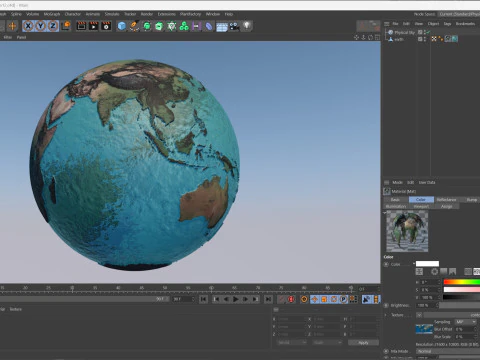Screen dimensions: 480x360
Task: Click the coordinate system icon after Z
Action: click(x=66, y=26)
